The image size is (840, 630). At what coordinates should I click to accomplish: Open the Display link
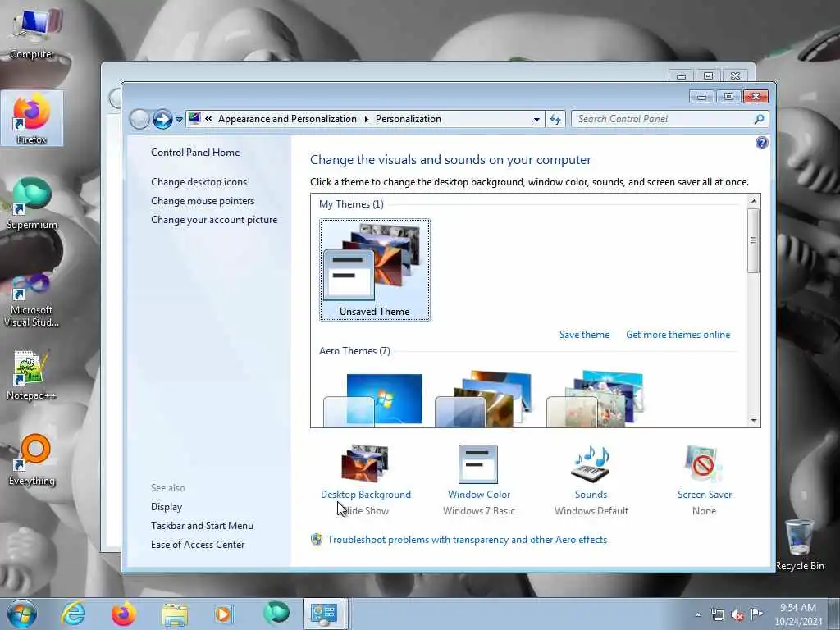(x=167, y=507)
